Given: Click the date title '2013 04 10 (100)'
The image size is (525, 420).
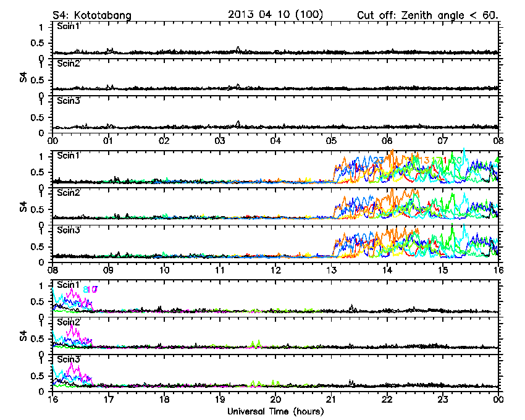Looking at the screenshot, I should [275, 15].
